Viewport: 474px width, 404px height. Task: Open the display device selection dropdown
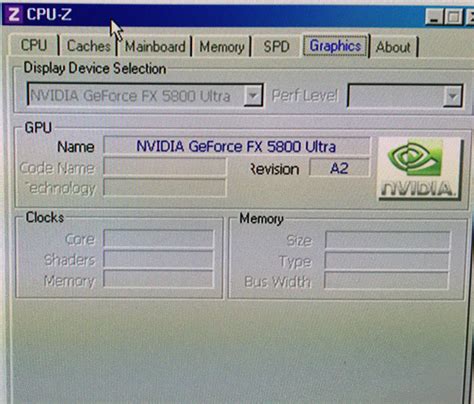pos(145,95)
